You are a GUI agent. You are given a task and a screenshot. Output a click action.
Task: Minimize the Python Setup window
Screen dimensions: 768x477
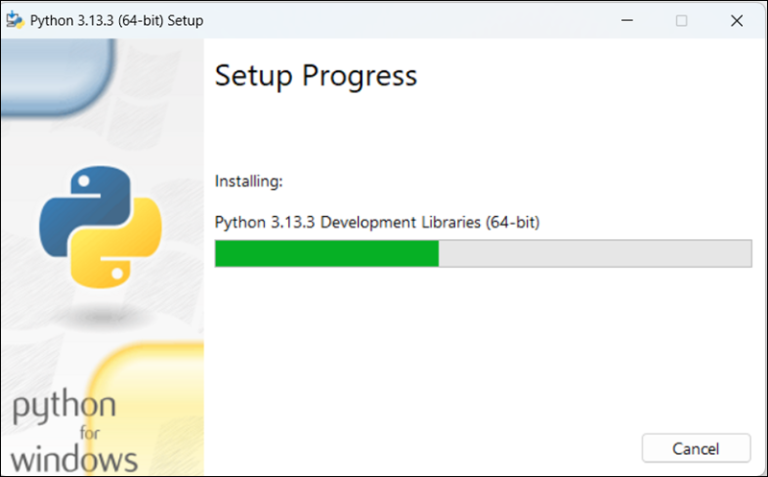[627, 20]
